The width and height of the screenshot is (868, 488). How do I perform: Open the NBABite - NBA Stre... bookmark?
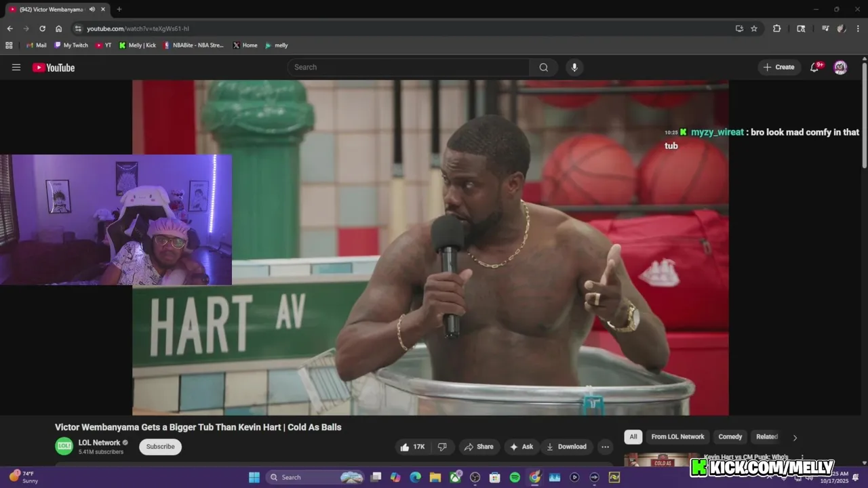click(x=193, y=45)
